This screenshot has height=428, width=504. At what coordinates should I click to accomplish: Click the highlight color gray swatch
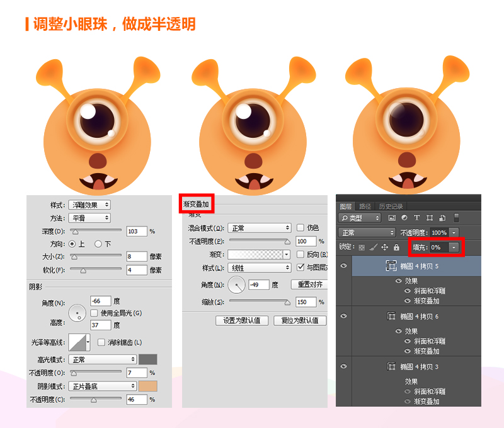pos(148,359)
